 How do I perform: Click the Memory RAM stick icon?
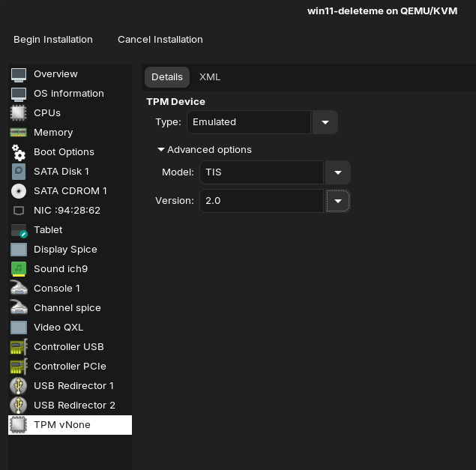(19, 133)
